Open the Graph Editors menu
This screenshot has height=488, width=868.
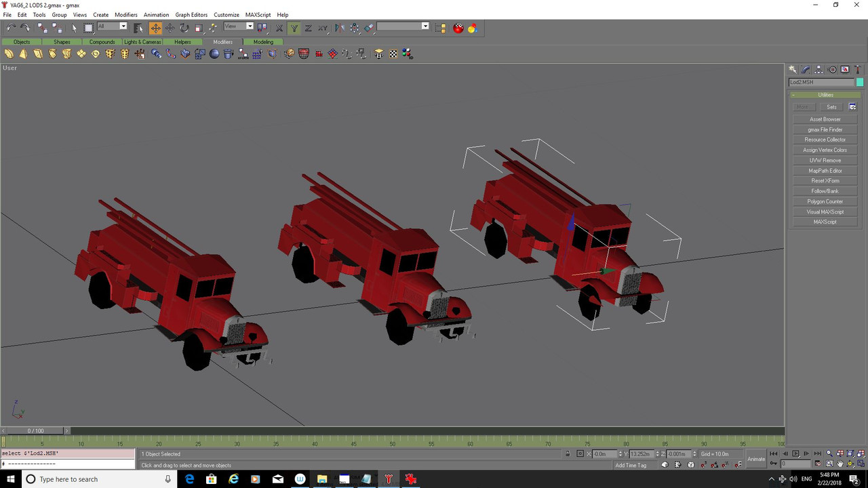(191, 14)
